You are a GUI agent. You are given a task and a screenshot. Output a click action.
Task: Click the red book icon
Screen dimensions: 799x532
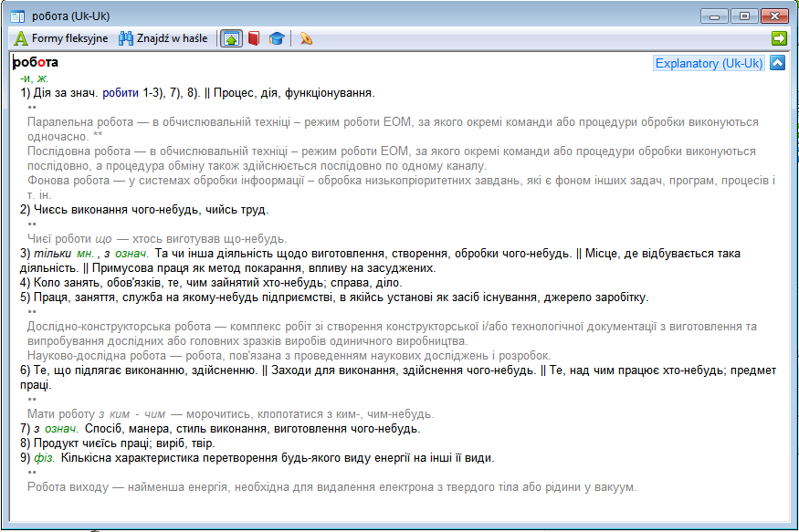click(x=254, y=38)
